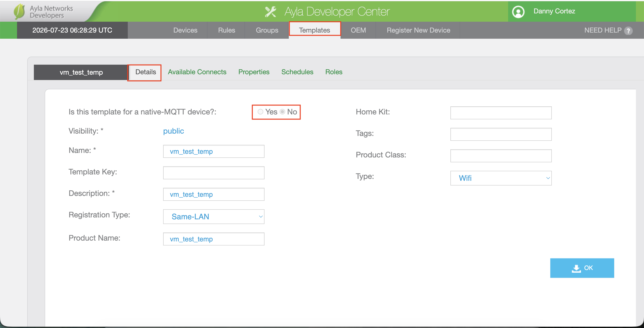Viewport: 644px width, 328px height.
Task: Open the user profile avatar icon
Action: tap(518, 11)
